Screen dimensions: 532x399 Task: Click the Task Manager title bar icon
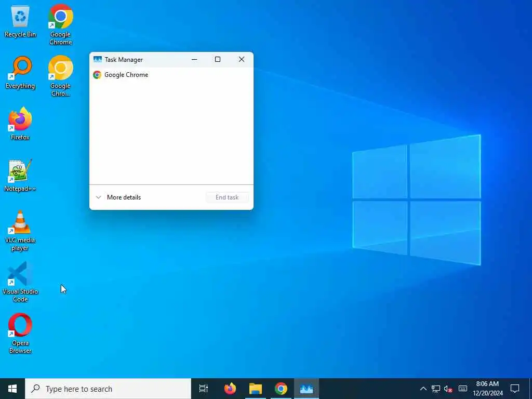pos(97,59)
